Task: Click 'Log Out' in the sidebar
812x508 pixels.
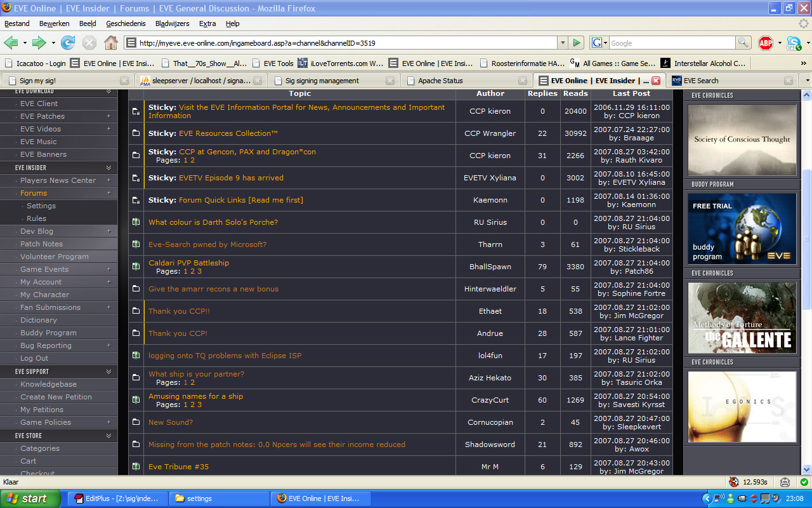Action: pyautogui.click(x=34, y=358)
